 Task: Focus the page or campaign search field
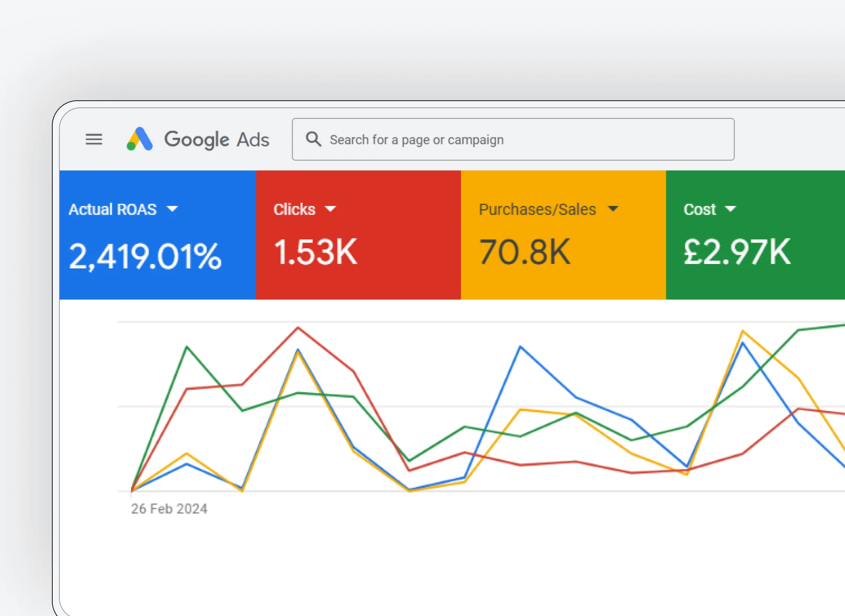tap(513, 139)
